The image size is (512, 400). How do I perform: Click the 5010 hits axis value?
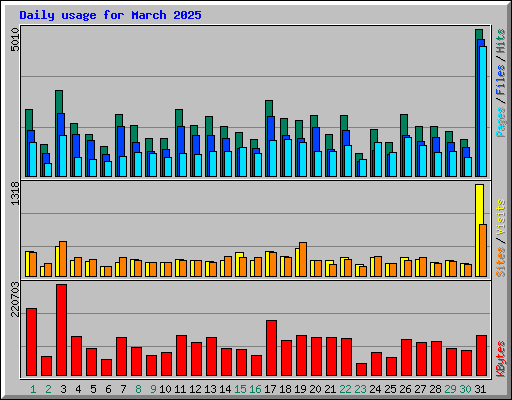point(15,40)
